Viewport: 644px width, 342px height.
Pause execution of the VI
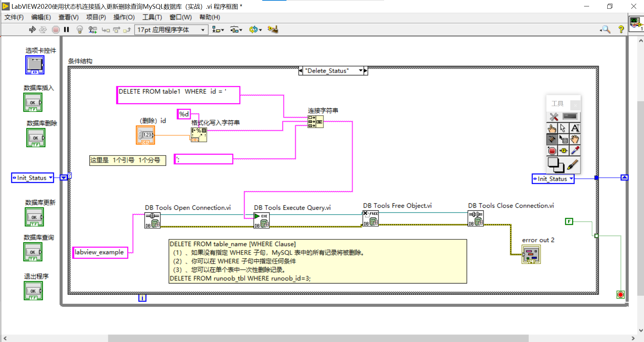(x=66, y=30)
